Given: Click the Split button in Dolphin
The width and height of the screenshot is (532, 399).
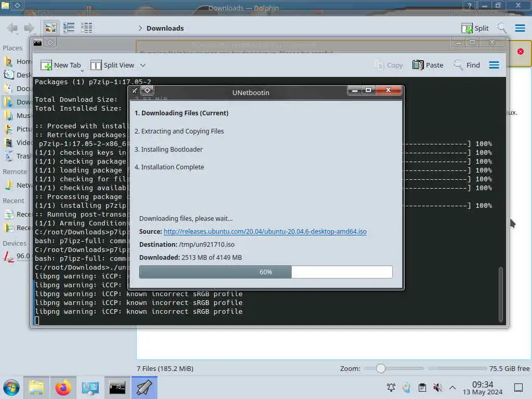Looking at the screenshot, I should pos(475,28).
